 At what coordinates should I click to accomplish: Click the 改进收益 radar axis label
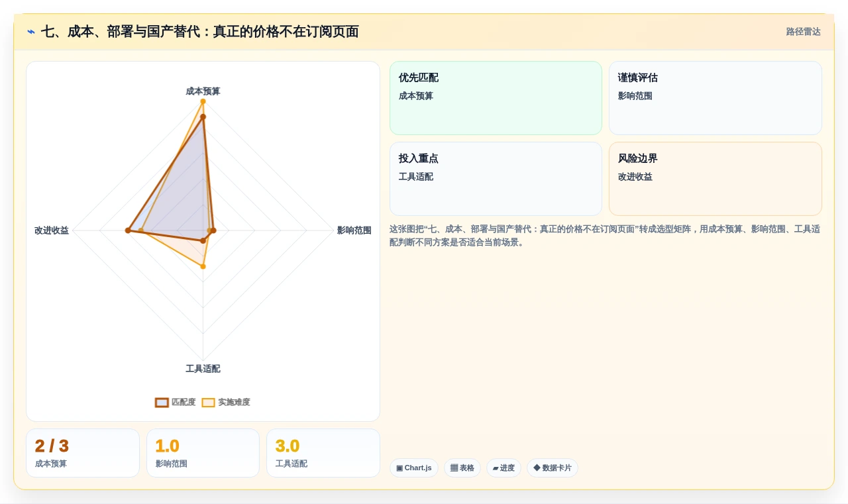click(52, 230)
